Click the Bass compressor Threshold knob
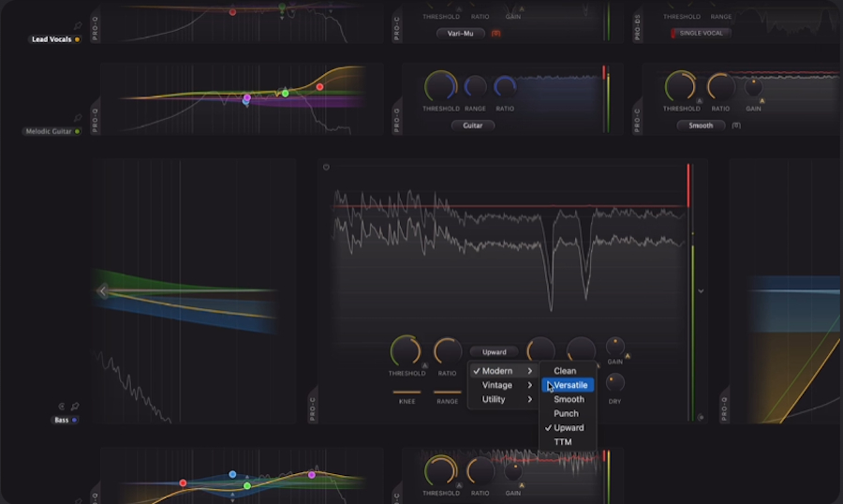The width and height of the screenshot is (843, 504). point(405,350)
